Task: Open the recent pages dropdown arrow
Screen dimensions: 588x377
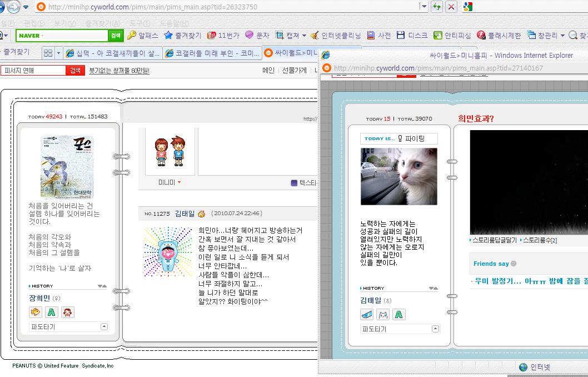Action: pos(26,7)
